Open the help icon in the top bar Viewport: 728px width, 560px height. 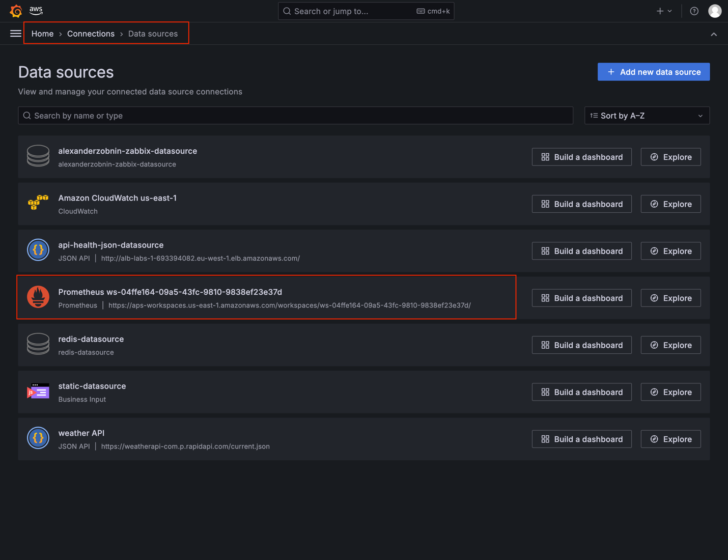[694, 11]
